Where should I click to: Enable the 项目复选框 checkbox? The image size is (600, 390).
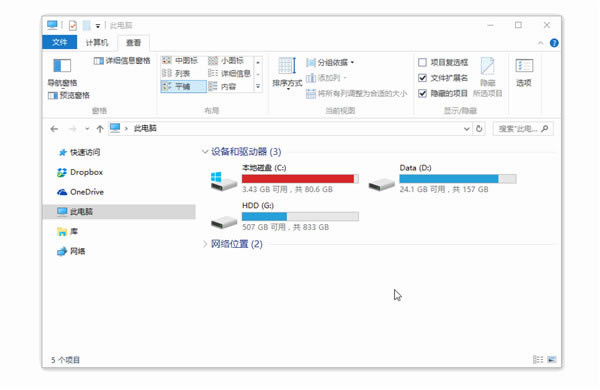pyautogui.click(x=422, y=62)
